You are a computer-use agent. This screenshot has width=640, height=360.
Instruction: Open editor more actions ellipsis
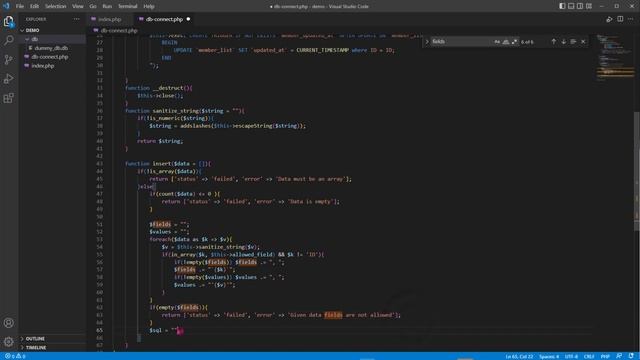pos(631,19)
